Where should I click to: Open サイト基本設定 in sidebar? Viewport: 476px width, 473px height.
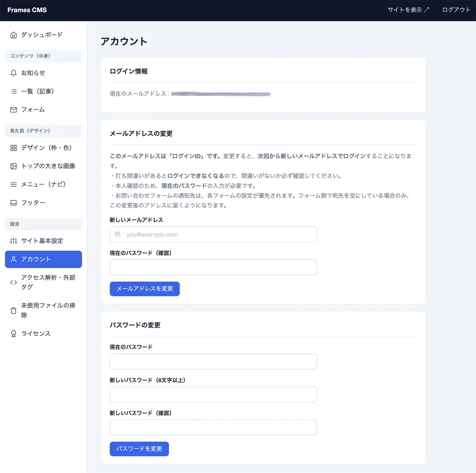[x=43, y=241]
